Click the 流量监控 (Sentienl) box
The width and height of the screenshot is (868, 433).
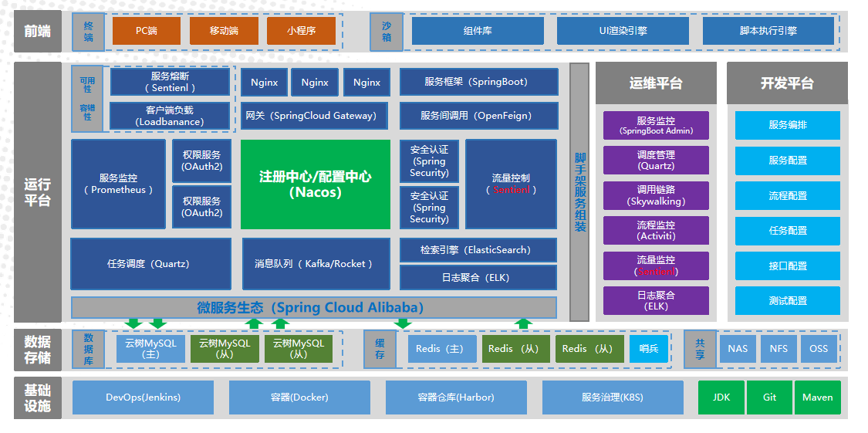tap(656, 266)
